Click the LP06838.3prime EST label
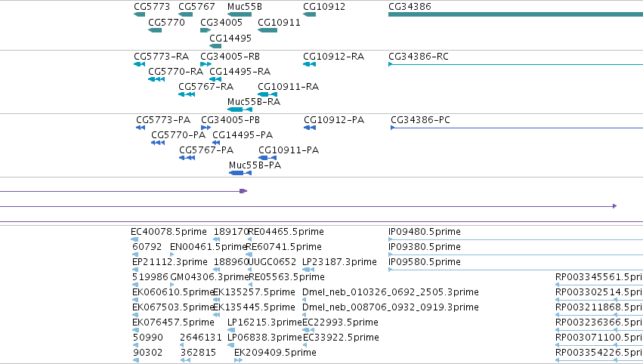The height and width of the screenshot is (364, 643). (x=265, y=338)
